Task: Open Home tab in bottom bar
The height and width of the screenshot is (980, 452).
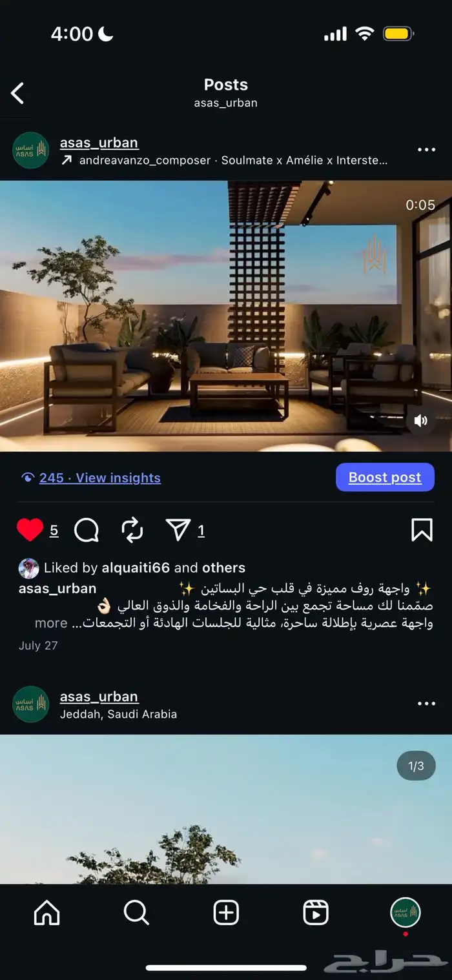Action: [46, 913]
